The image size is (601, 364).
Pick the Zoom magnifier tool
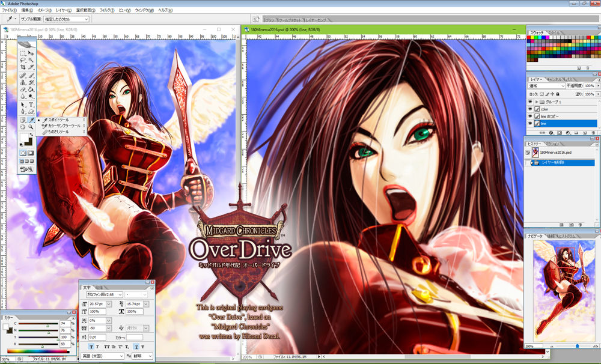tap(31, 127)
